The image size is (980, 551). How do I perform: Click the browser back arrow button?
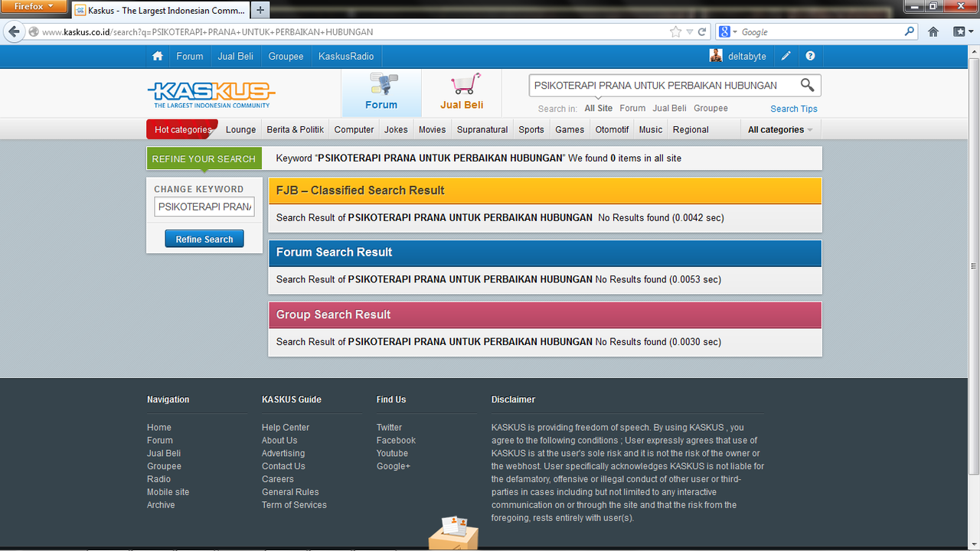tap(13, 31)
